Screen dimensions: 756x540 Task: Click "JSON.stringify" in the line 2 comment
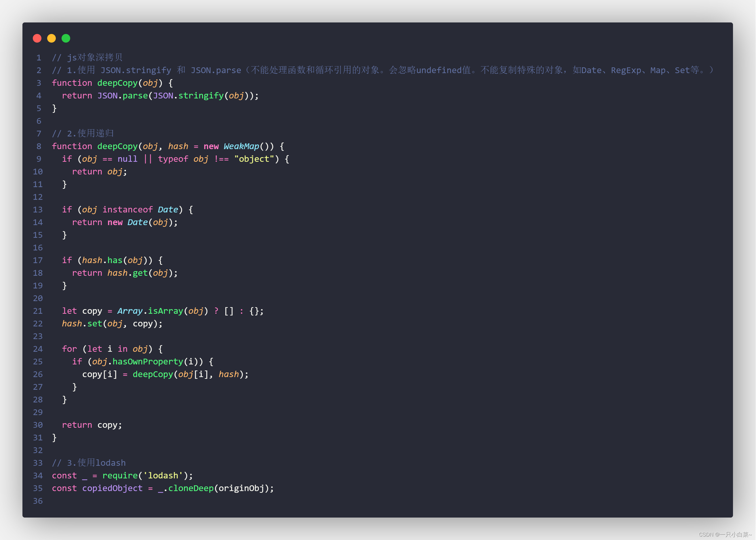point(136,70)
